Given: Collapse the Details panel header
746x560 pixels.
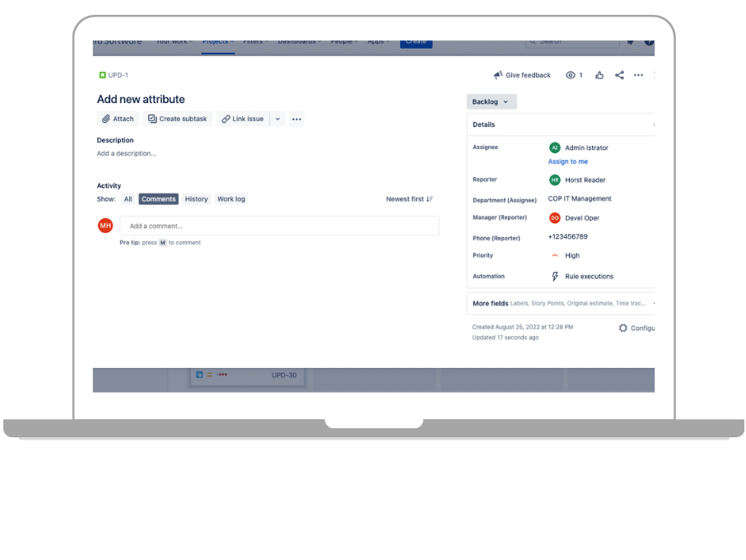Looking at the screenshot, I should coord(561,124).
